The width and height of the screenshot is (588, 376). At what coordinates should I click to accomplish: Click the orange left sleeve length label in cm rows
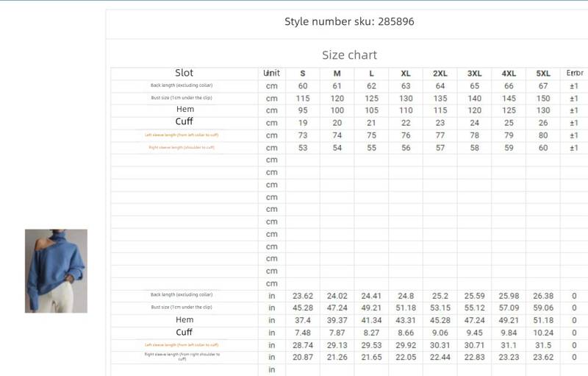coord(182,135)
